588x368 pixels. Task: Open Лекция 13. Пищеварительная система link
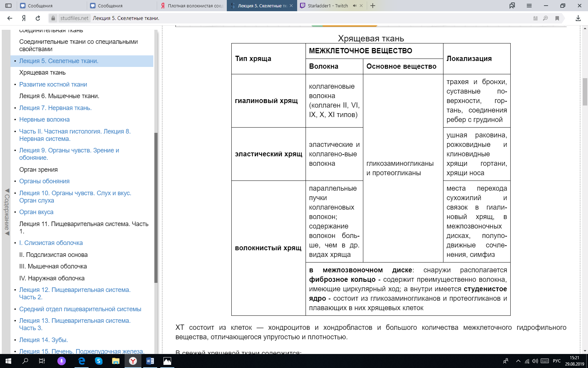(x=75, y=324)
